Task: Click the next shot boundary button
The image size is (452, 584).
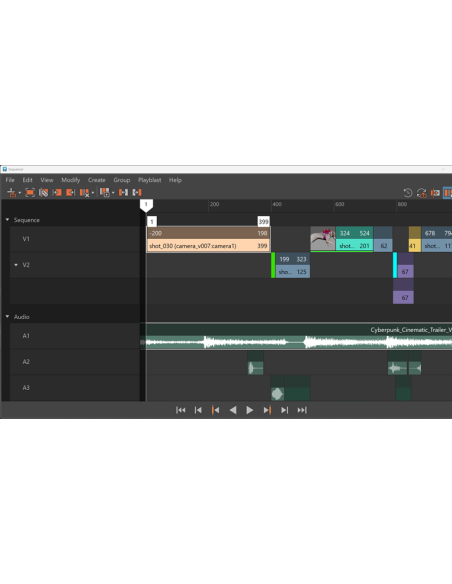Action: click(267, 410)
